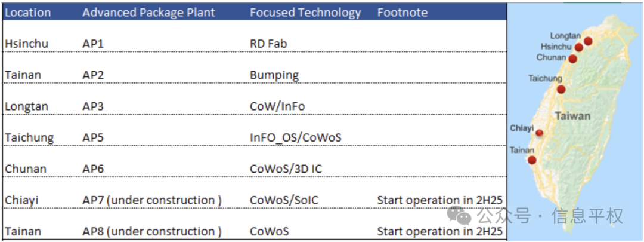This screenshot has width=644, height=242.
Task: Click the CoW/InFo technology cell
Action: [x=277, y=106]
